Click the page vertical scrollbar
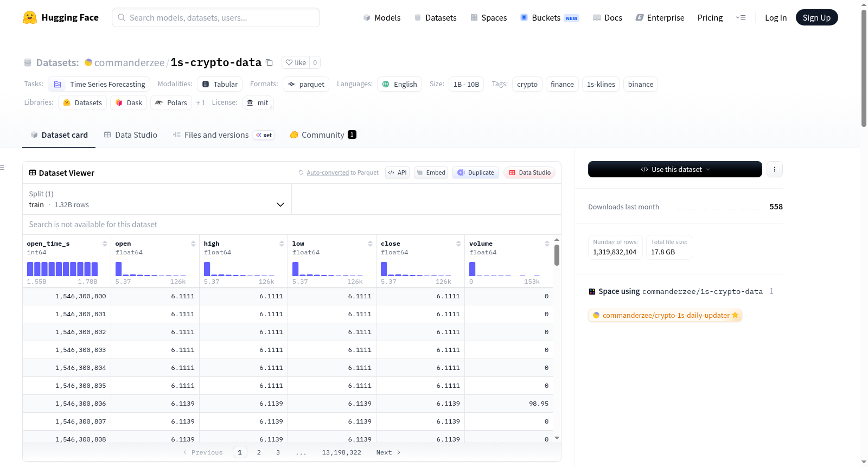868x467 pixels. (864, 68)
